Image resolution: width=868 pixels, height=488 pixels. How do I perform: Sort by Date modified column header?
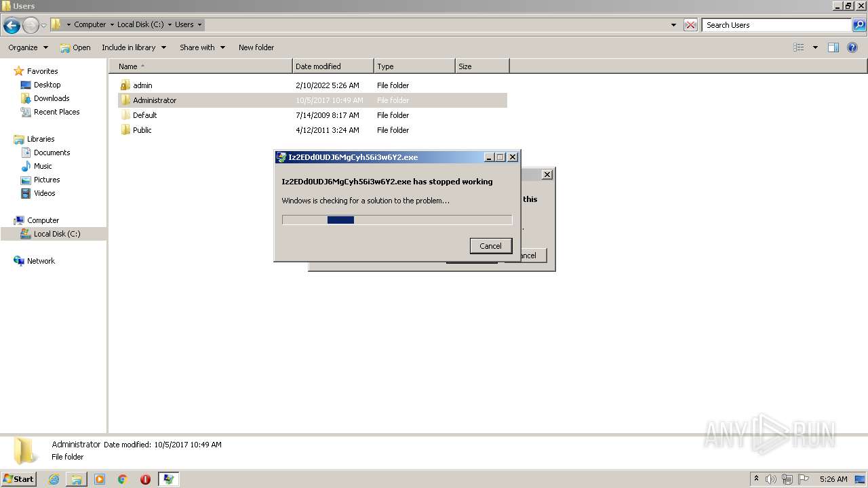[333, 66]
